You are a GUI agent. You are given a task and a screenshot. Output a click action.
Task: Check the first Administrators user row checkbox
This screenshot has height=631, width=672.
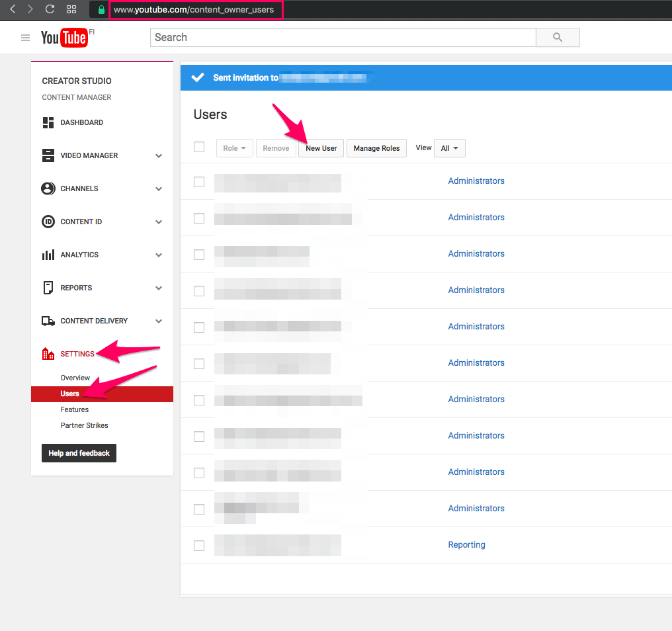point(199,182)
